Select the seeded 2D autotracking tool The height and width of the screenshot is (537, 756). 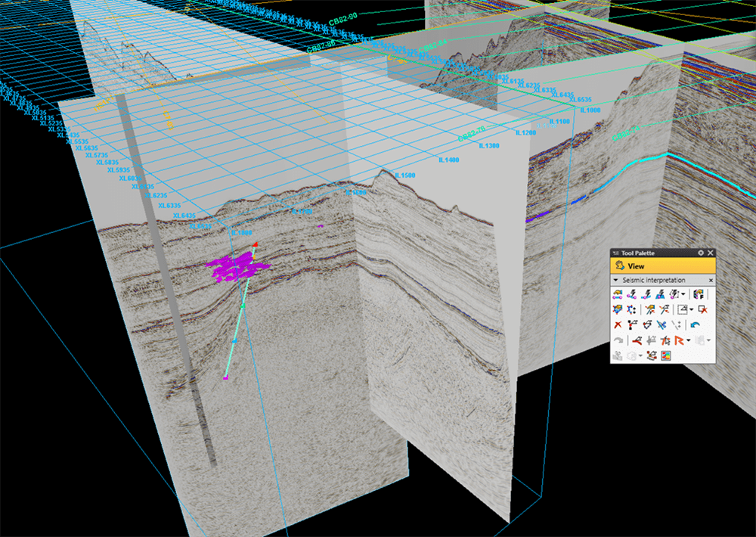[631, 294]
